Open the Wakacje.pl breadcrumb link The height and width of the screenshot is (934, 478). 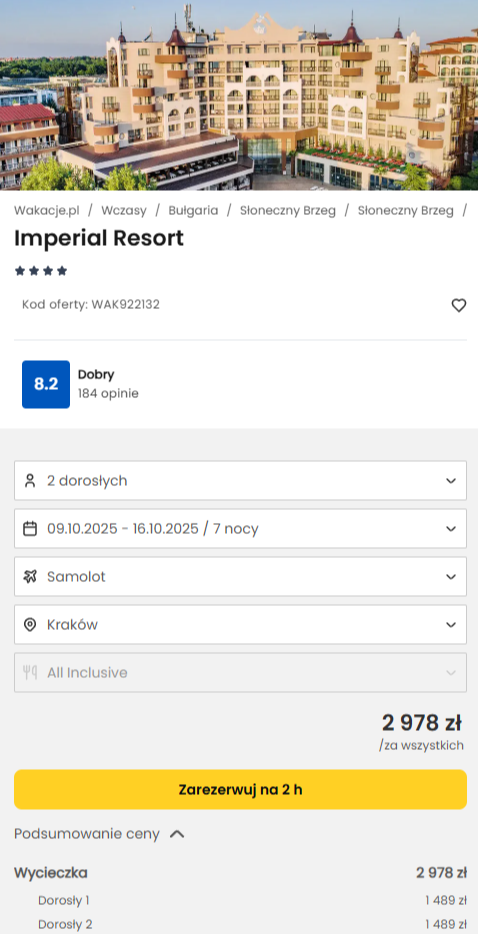pos(46,210)
